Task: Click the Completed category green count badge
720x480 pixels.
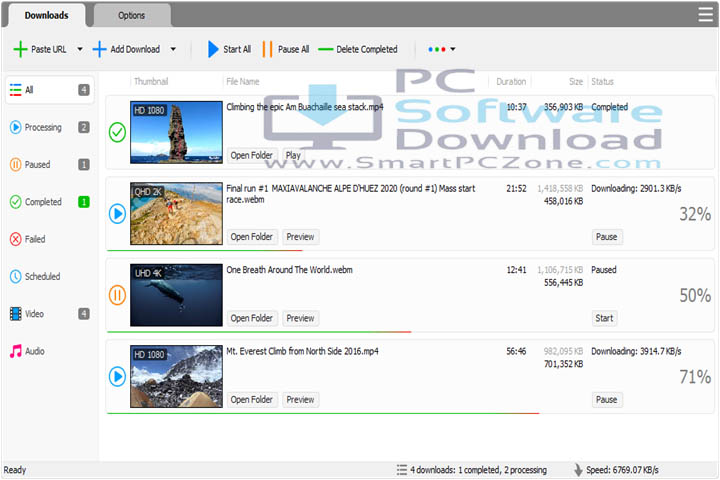Action: [84, 202]
